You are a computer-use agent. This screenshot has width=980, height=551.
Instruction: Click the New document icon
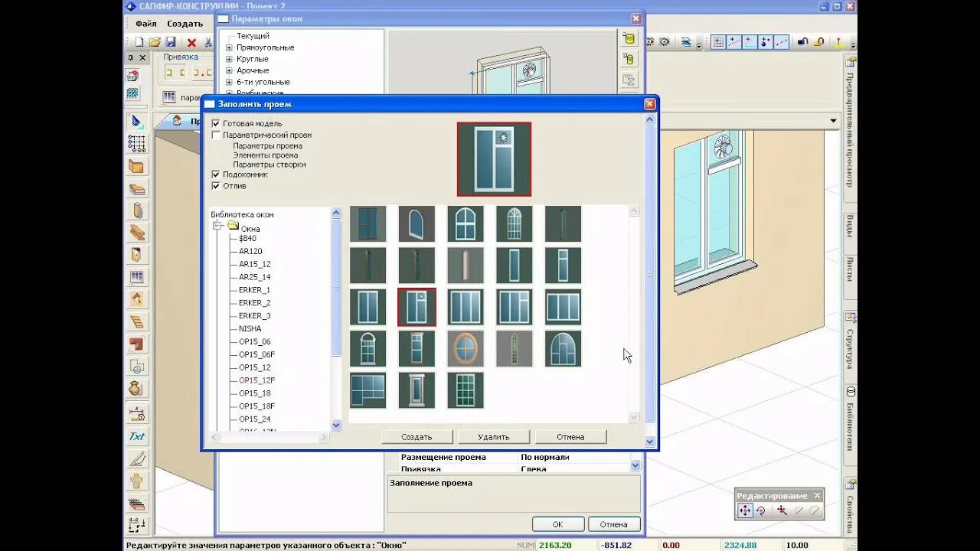pos(139,42)
